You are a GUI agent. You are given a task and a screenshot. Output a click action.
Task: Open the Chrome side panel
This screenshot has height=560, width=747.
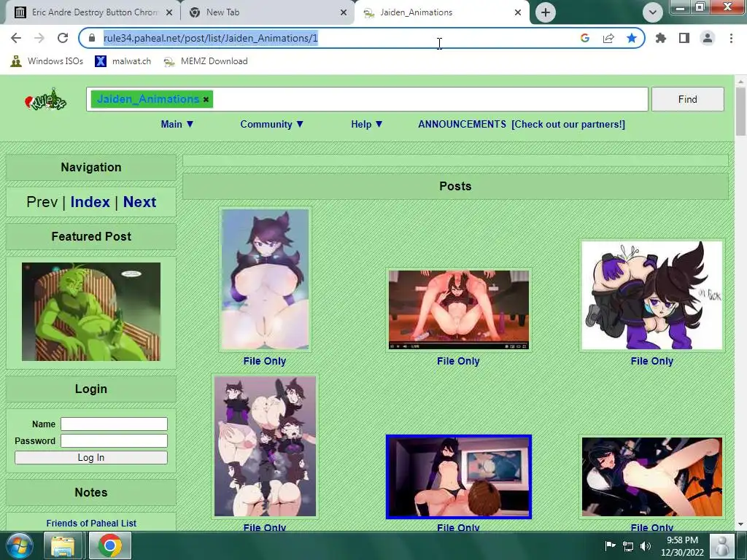pyautogui.click(x=684, y=38)
